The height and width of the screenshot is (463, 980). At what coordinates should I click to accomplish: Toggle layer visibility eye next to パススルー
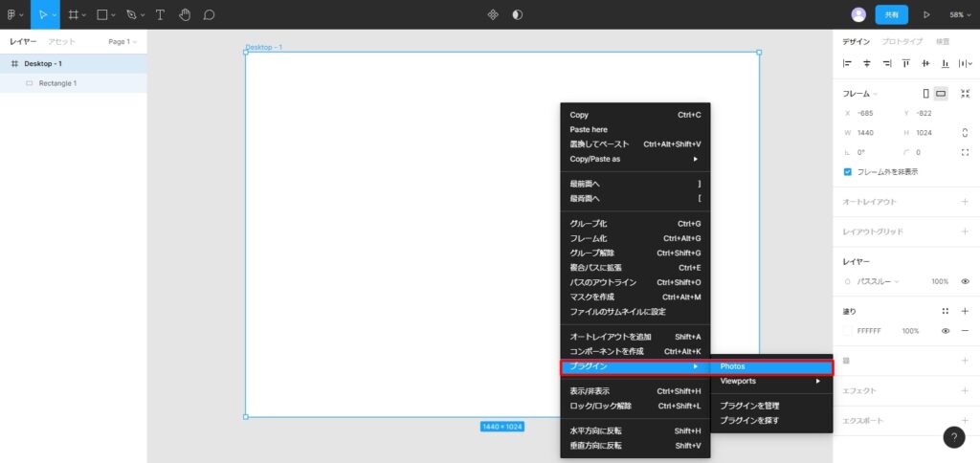(x=965, y=281)
